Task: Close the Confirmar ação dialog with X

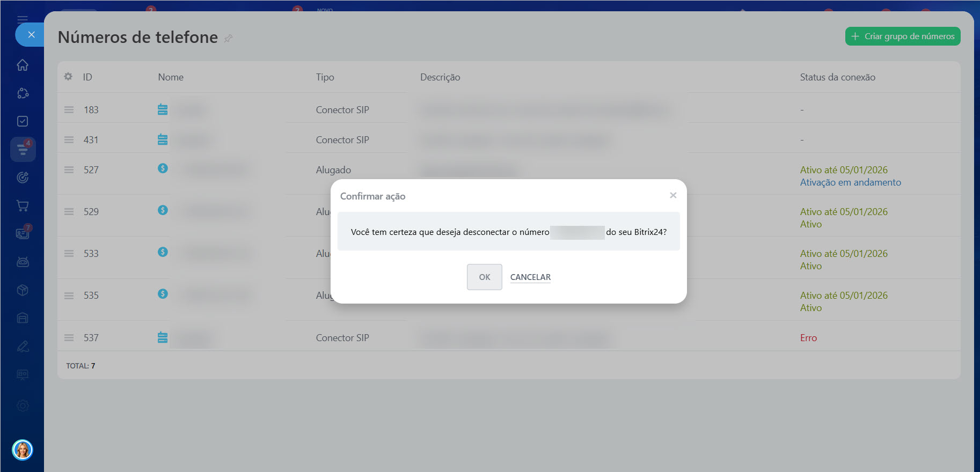Action: coord(673,195)
